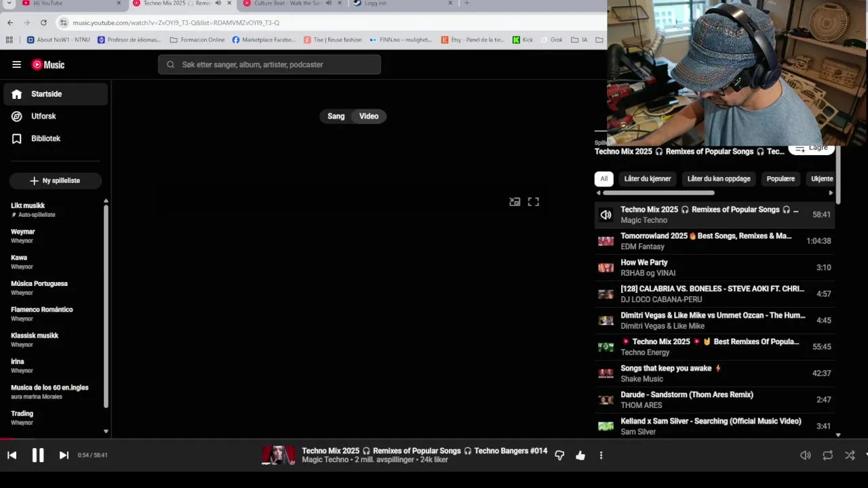Select the All queue filter chip
868x488 pixels.
click(x=604, y=179)
